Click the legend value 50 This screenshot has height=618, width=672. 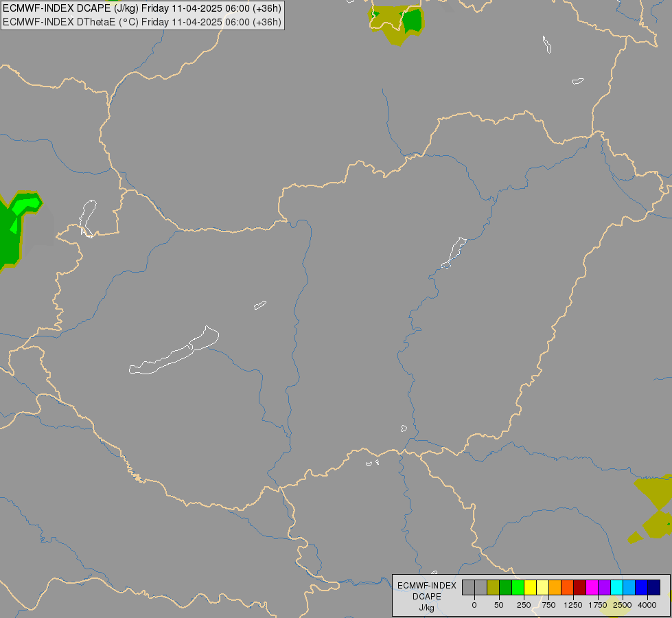click(x=499, y=605)
